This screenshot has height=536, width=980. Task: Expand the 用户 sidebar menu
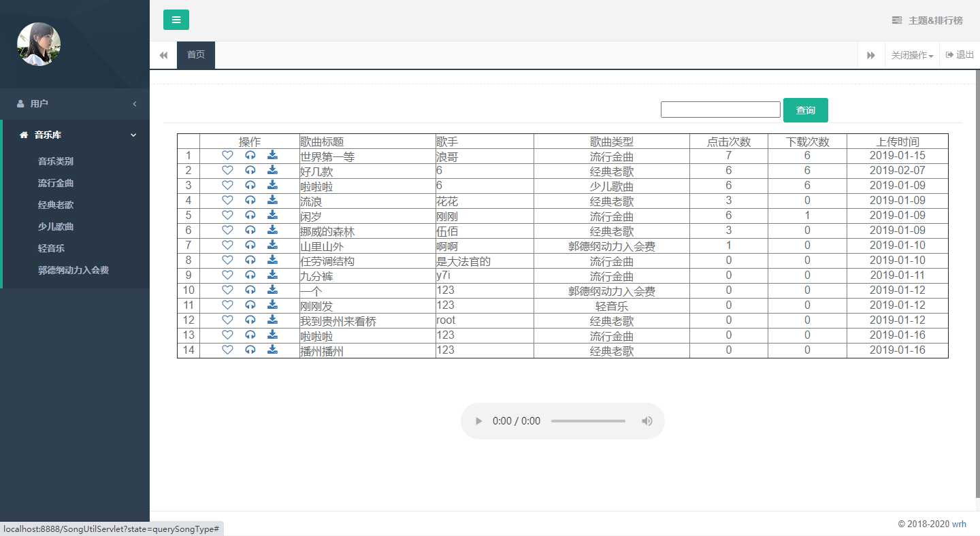click(x=75, y=103)
